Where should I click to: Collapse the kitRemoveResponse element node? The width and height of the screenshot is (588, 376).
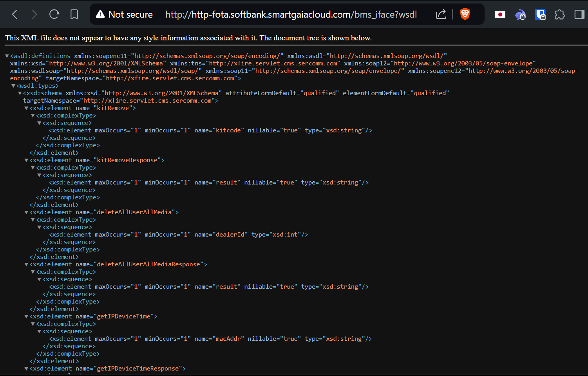point(26,160)
